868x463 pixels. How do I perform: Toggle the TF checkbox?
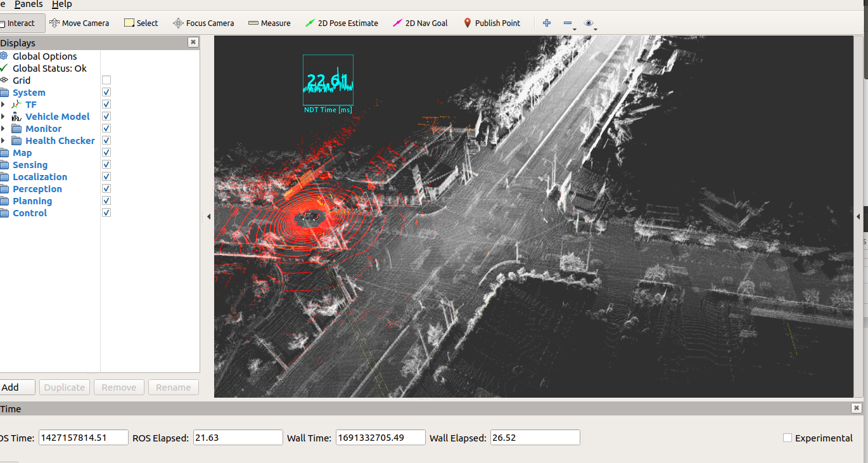[106, 104]
